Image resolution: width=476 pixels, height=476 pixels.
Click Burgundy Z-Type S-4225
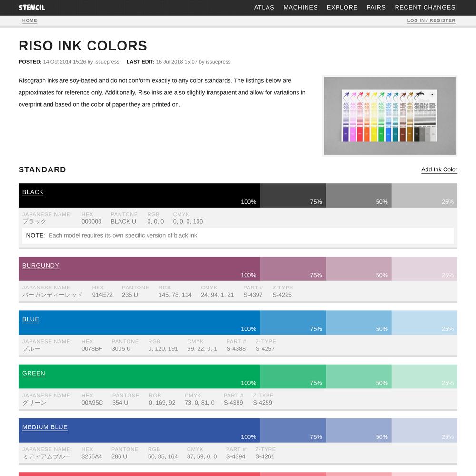click(282, 295)
